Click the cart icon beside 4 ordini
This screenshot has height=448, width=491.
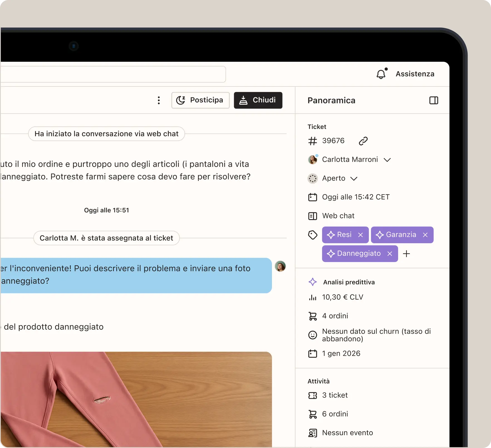[313, 316]
